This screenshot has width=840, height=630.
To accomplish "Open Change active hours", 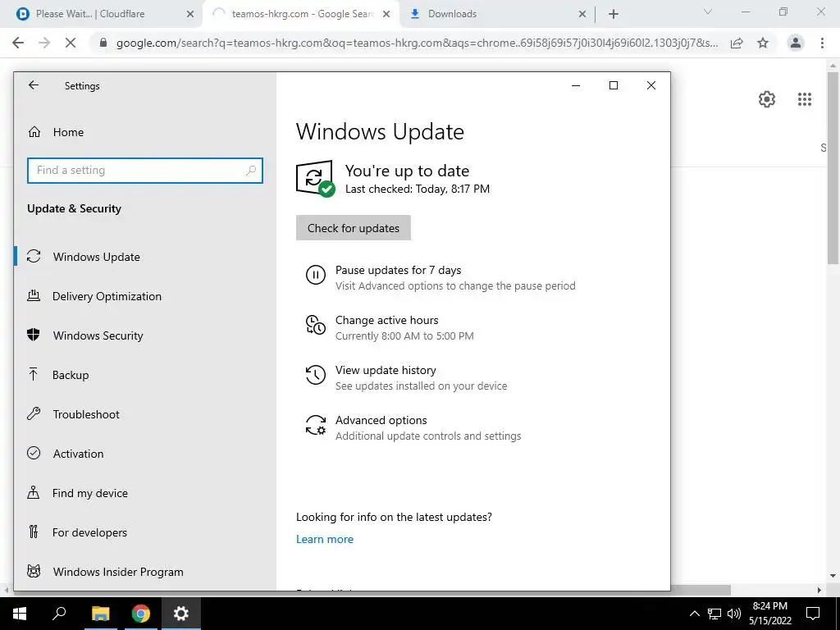I will (387, 320).
